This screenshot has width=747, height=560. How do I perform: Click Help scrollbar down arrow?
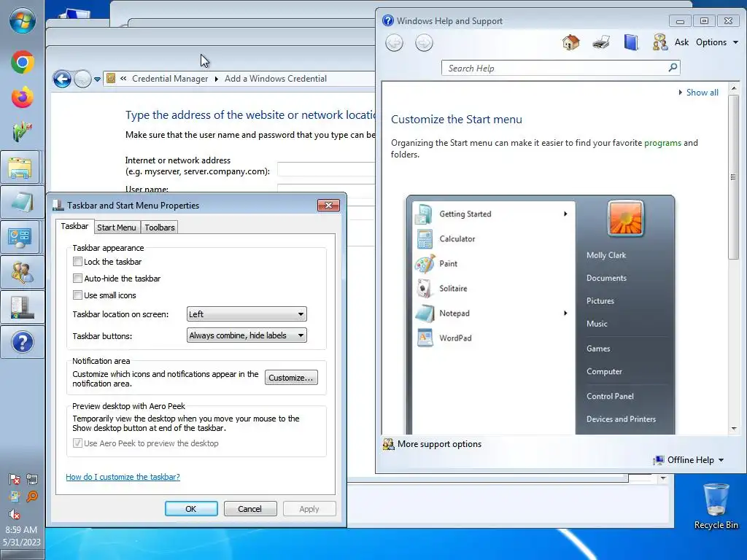coord(734,429)
